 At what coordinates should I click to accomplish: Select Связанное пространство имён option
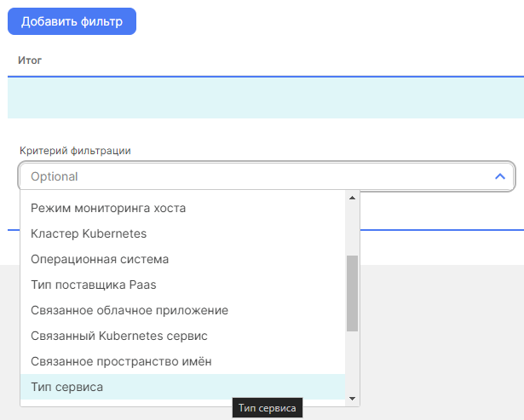pos(182,361)
